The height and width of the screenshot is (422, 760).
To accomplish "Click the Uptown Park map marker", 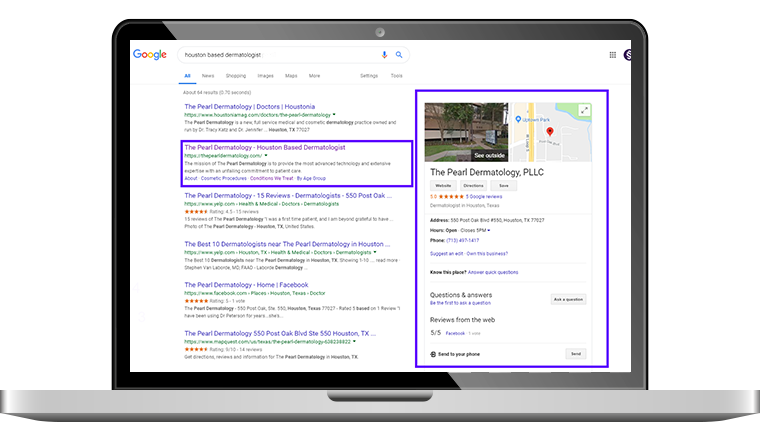I will [518, 119].
